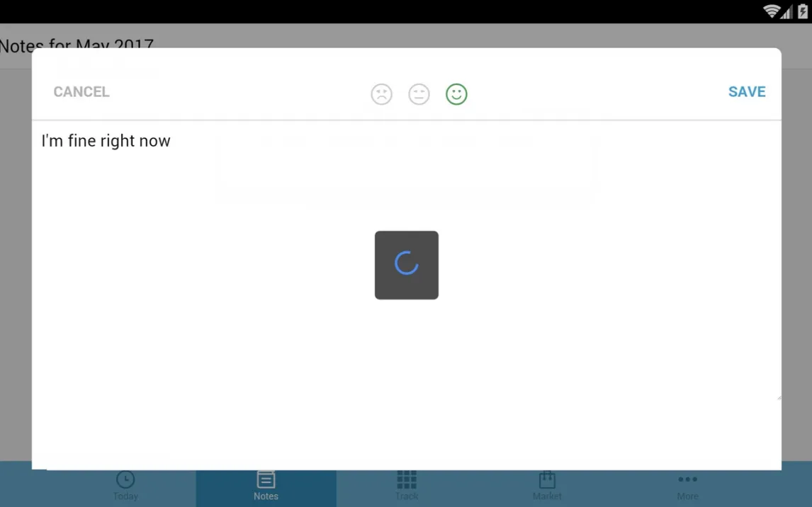The image size is (812, 507).
Task: Click the Wi-Fi status icon
Action: 771,11
